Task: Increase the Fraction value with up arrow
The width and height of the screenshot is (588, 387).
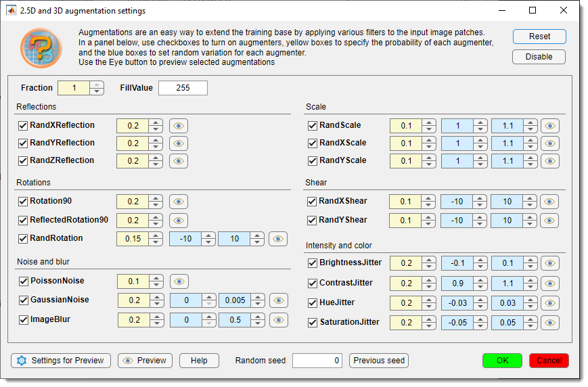Action: [x=97, y=85]
